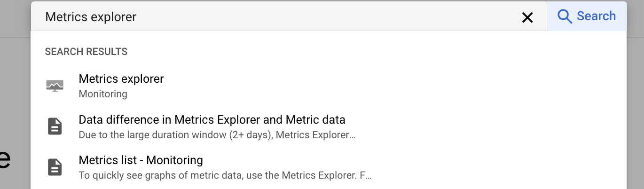This screenshot has width=644, height=189.
Task: Open the Metrics explorer result title
Action: coord(121,79)
